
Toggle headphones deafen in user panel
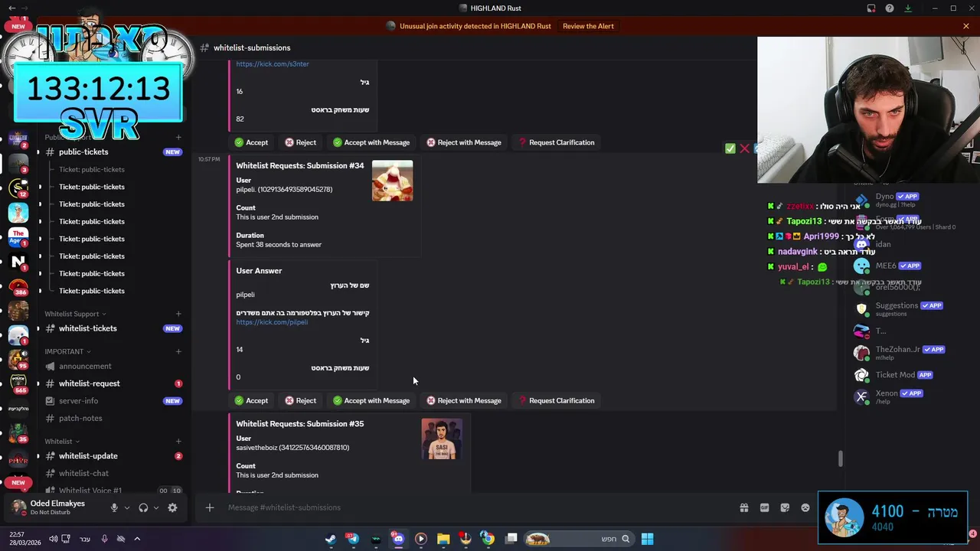(x=143, y=507)
